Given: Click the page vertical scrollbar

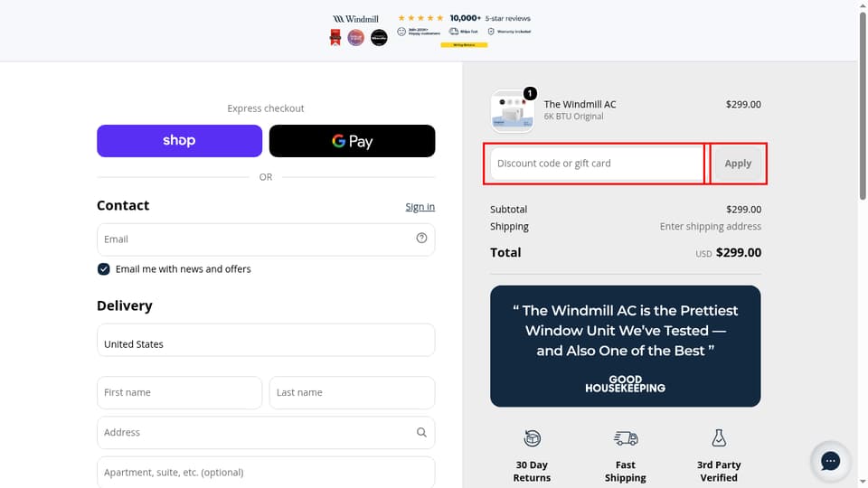Looking at the screenshot, I should 863,105.
